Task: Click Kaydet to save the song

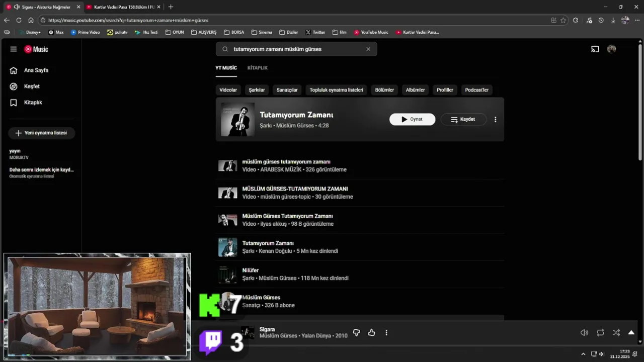Action: pyautogui.click(x=463, y=120)
